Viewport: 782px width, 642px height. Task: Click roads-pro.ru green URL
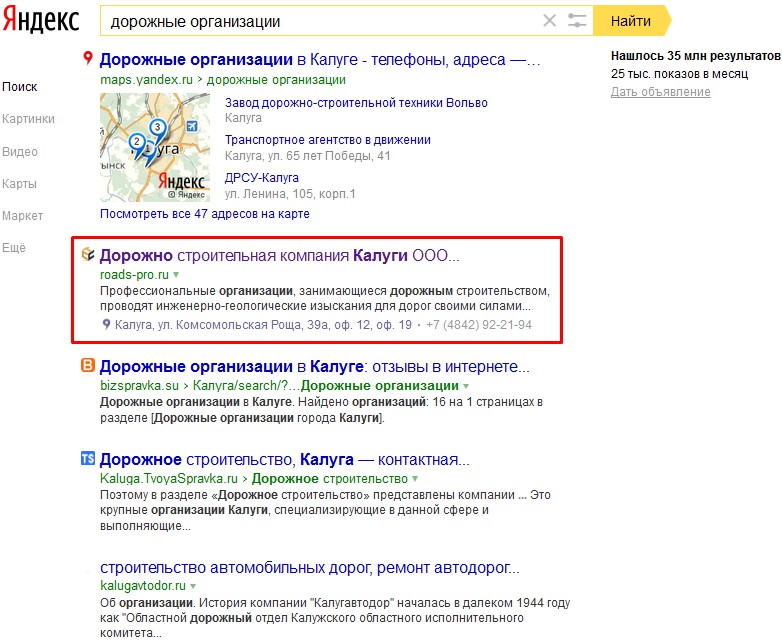(x=135, y=275)
